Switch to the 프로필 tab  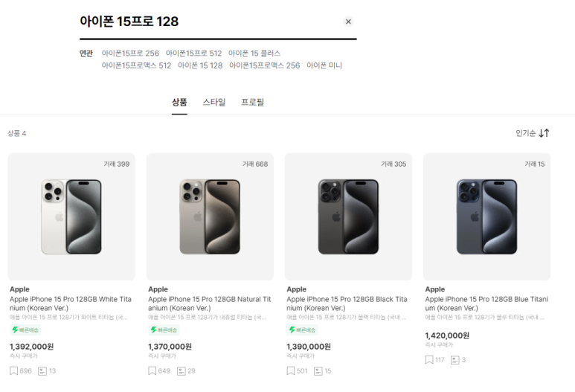[252, 102]
